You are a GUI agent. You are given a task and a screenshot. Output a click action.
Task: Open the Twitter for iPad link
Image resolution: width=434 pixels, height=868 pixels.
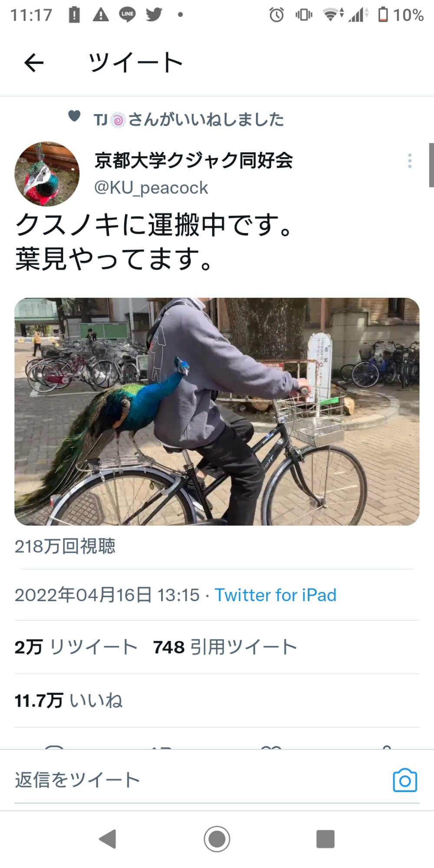tap(276, 595)
